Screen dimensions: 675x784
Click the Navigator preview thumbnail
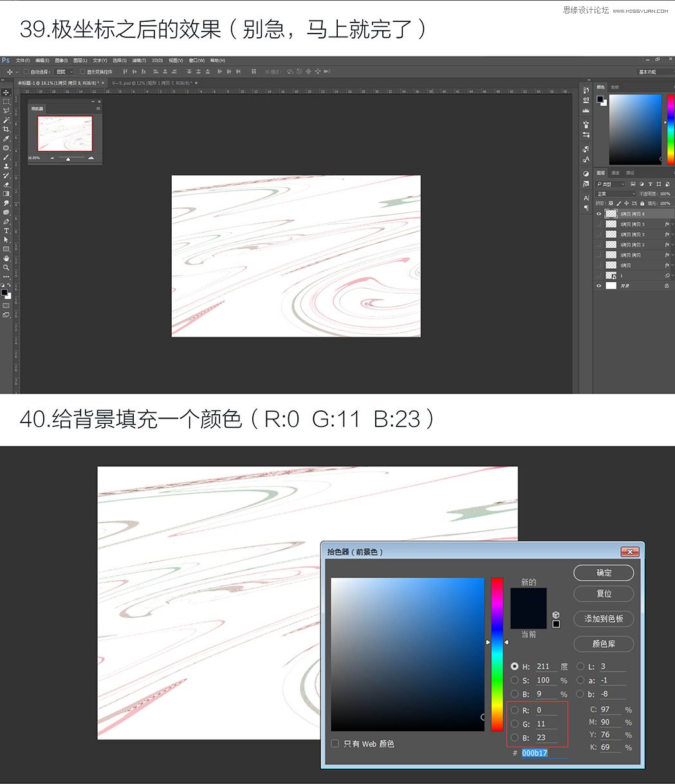(x=65, y=133)
